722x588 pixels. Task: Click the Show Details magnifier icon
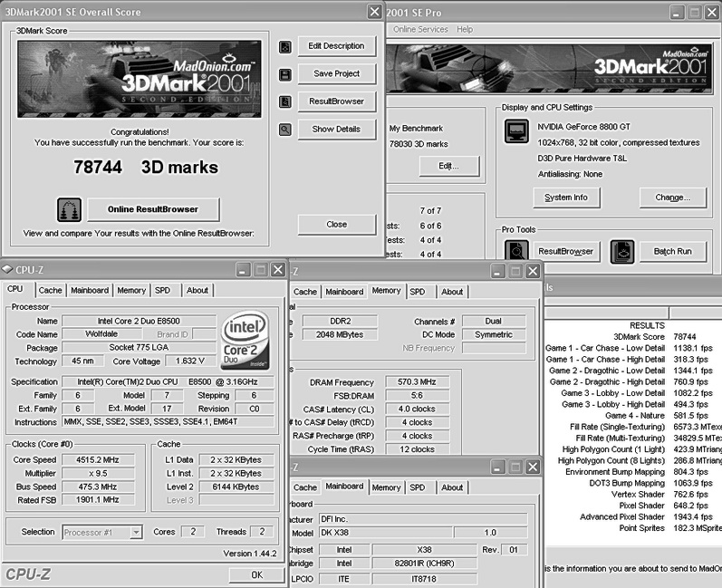285,130
